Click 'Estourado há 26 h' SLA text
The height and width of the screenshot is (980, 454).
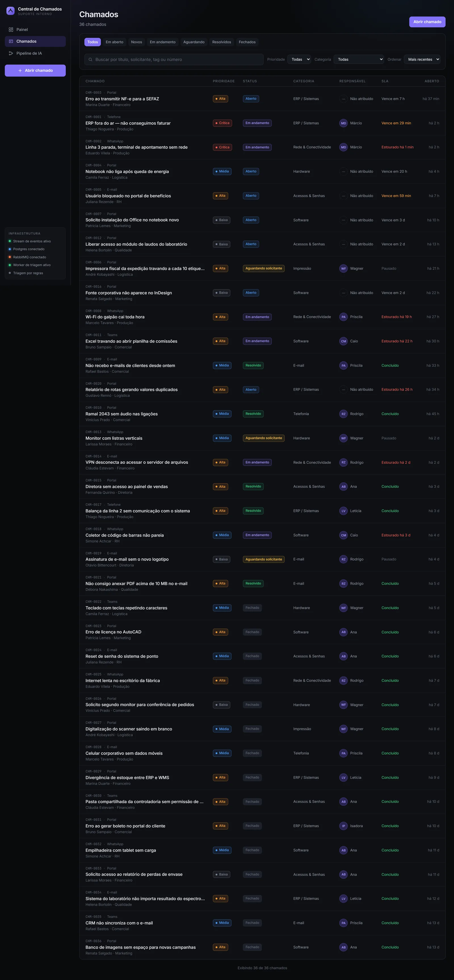click(x=397, y=390)
